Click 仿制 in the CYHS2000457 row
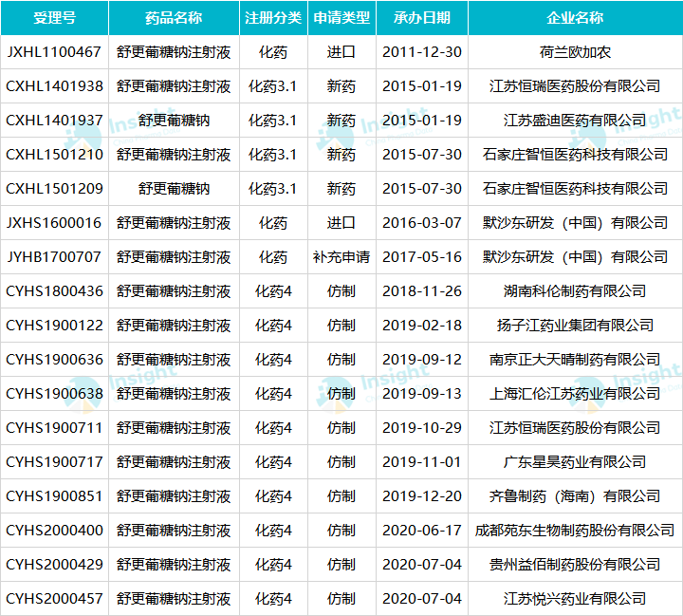This screenshot has height=616, width=683. (x=341, y=599)
